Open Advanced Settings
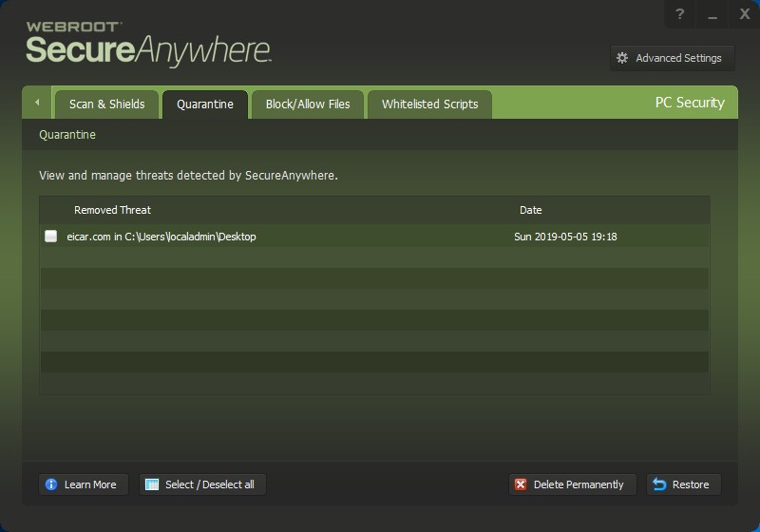 click(x=672, y=58)
